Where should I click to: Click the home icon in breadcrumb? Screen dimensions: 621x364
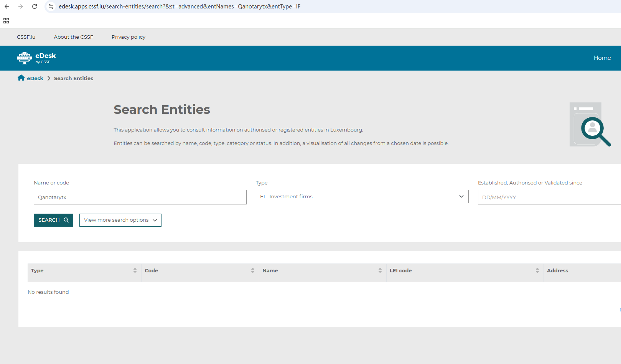[x=21, y=78]
